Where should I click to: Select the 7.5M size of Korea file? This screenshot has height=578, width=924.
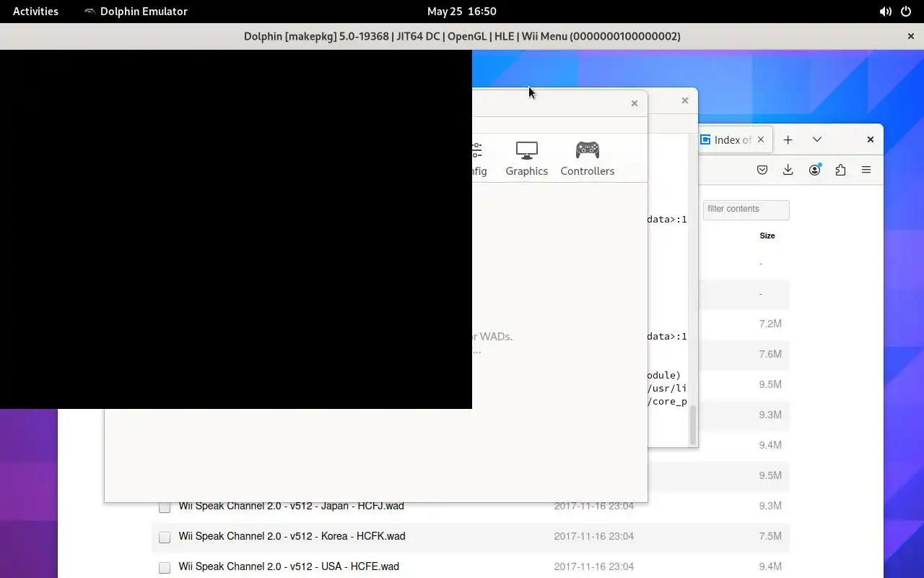point(770,536)
